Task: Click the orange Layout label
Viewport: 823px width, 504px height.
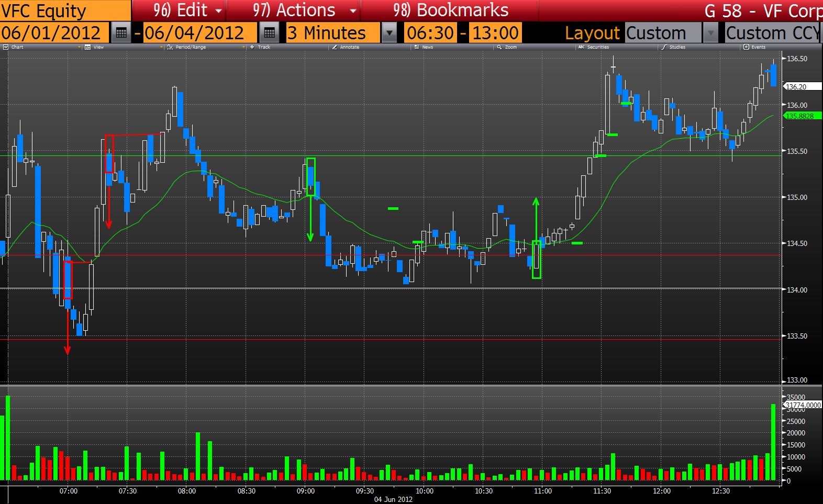Action: point(592,33)
